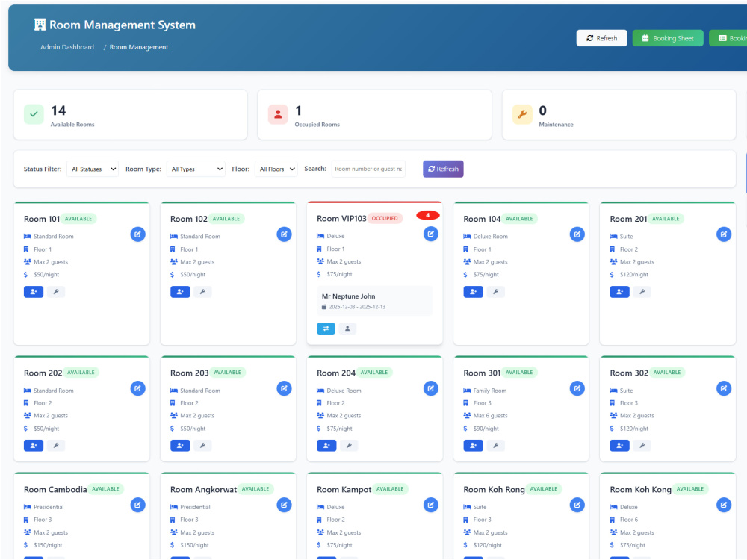Click Room Management breadcrumb
This screenshot has height=560, width=747.
click(x=139, y=47)
